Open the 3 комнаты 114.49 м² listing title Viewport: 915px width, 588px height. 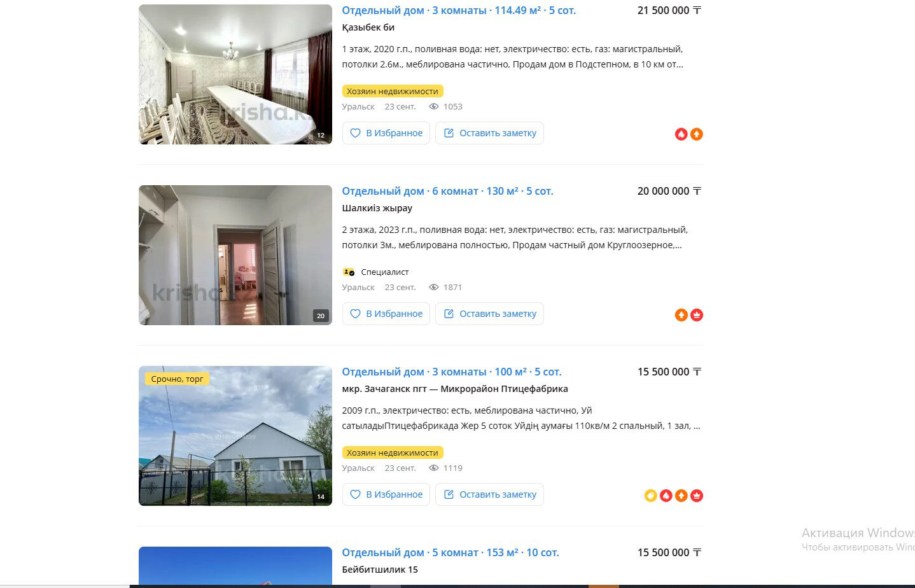pyautogui.click(x=459, y=10)
